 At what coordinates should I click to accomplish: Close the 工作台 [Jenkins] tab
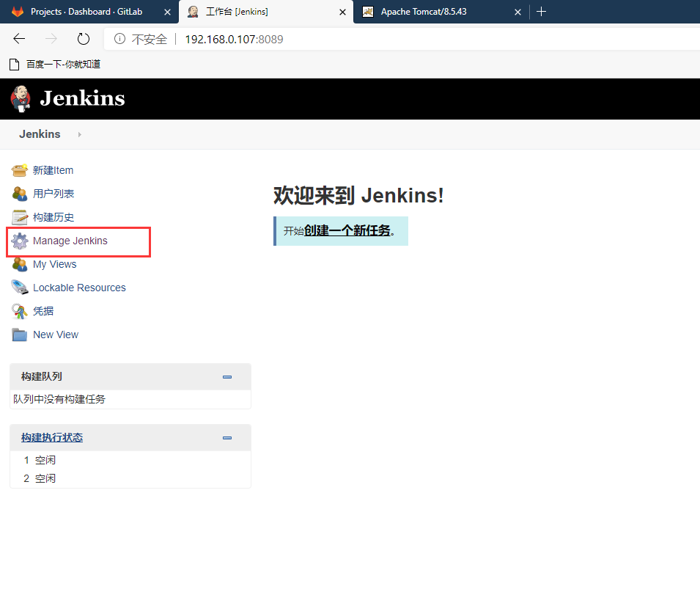[342, 12]
